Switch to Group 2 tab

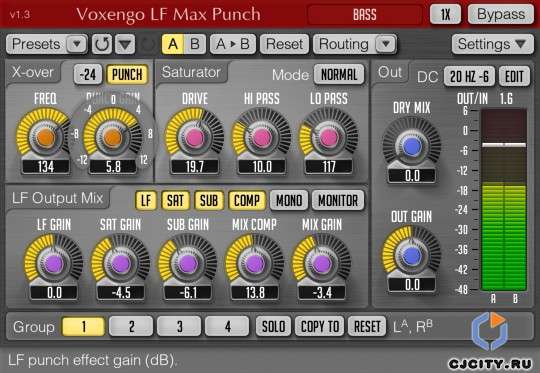coord(131,326)
